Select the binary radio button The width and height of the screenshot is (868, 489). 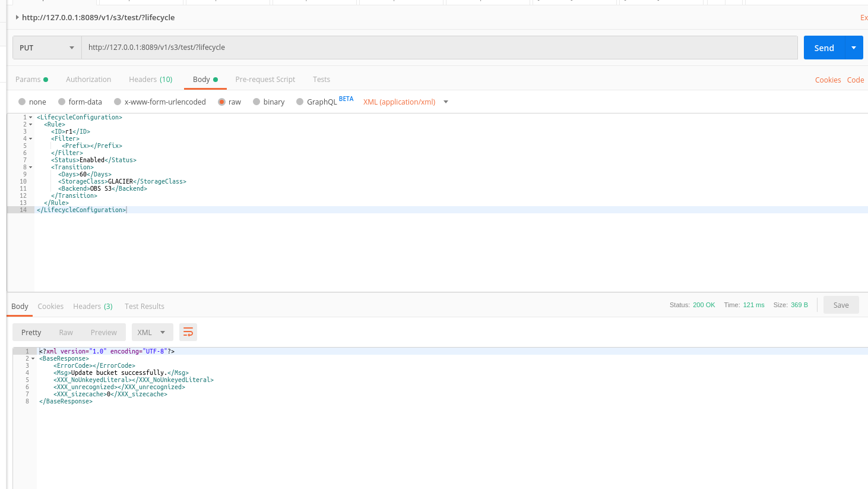[256, 102]
